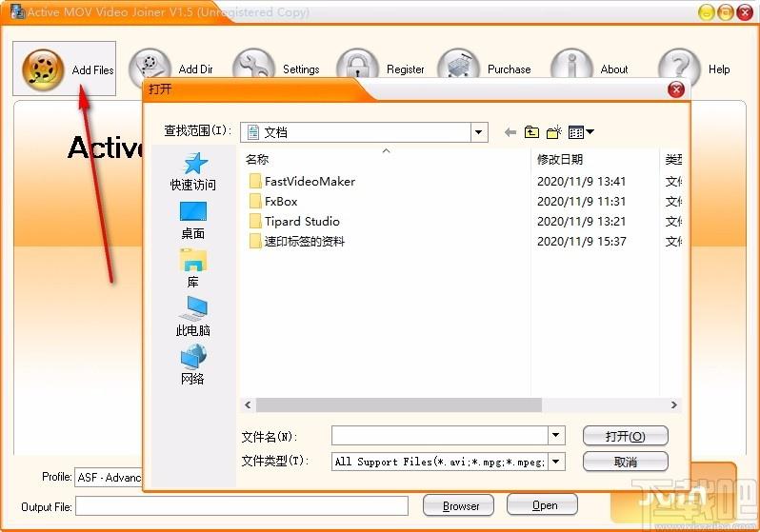Open Settings wrench icon

[x=253, y=65]
